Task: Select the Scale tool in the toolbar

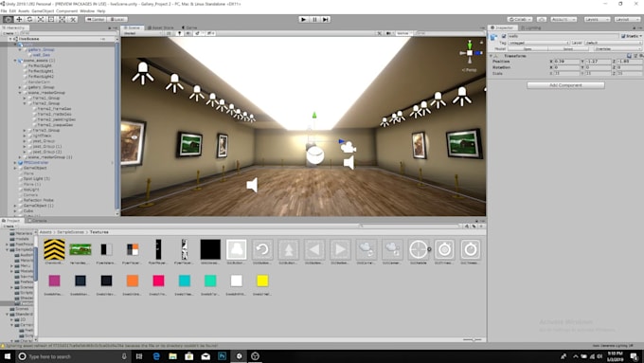Action: pyautogui.click(x=40, y=19)
